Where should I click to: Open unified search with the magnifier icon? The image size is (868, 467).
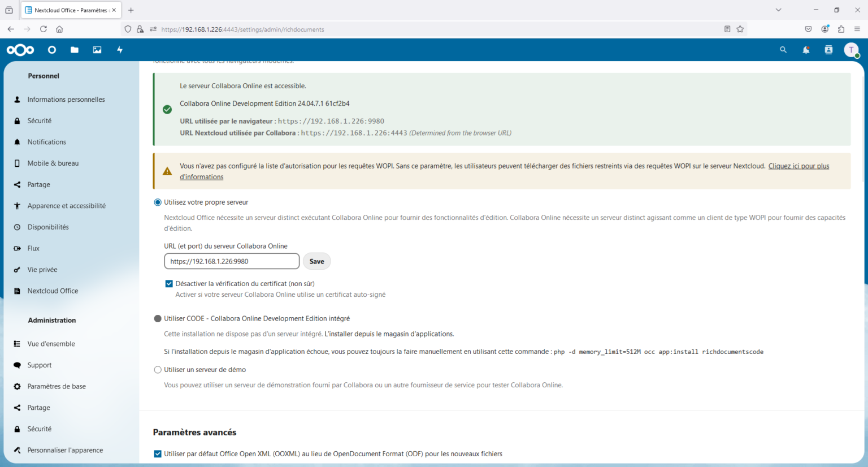tap(783, 50)
